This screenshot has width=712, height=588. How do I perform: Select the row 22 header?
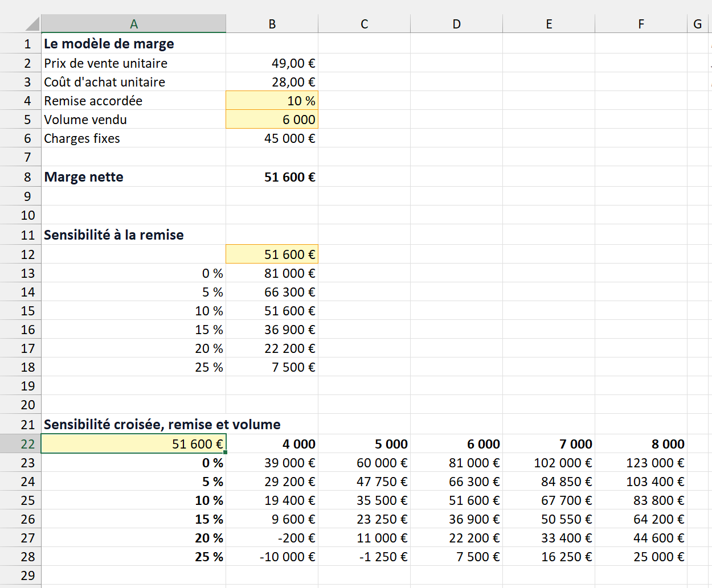coord(21,444)
